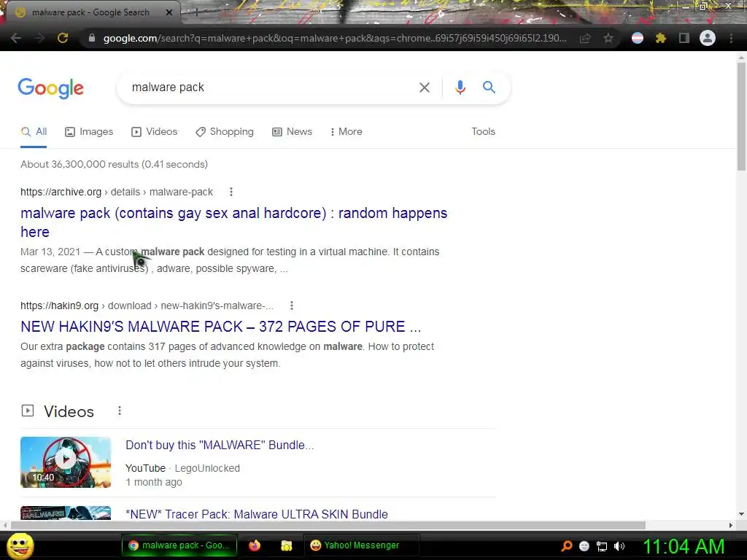Submit search with the magnifier icon

tap(489, 87)
